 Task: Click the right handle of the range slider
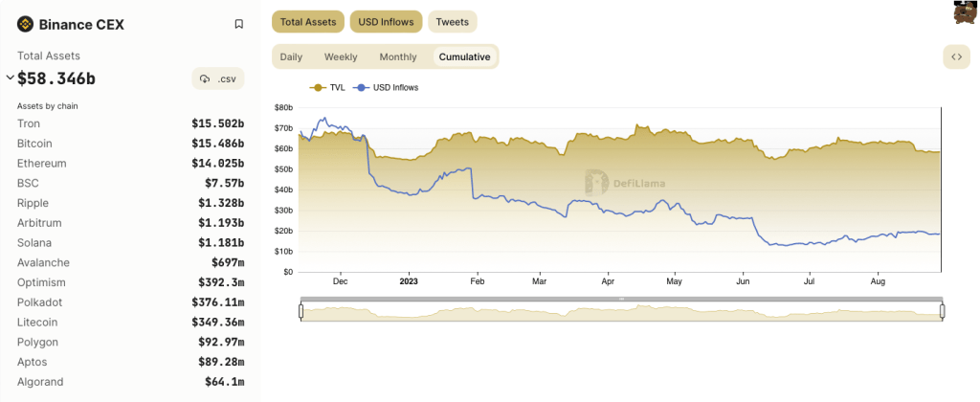(x=942, y=311)
